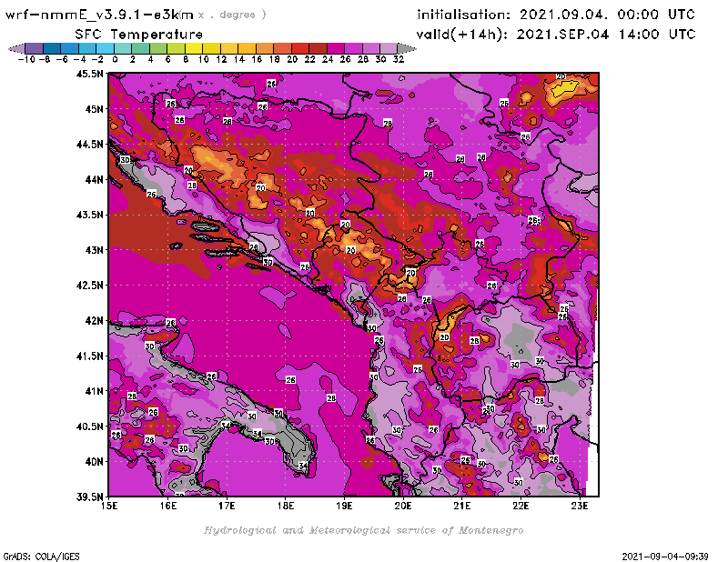Click the magenta legend swatch between 24 and 26
This screenshot has height=562, width=728.
click(x=336, y=48)
